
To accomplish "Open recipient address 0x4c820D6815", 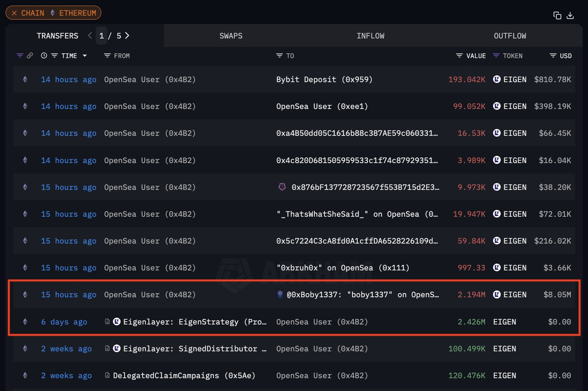I will (357, 160).
